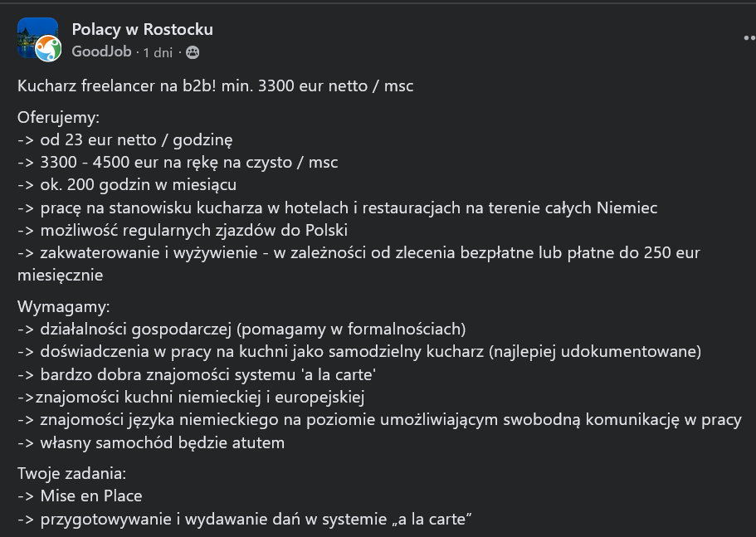
Task: Open the Polacy w Rostocku group link
Action: click(x=142, y=29)
